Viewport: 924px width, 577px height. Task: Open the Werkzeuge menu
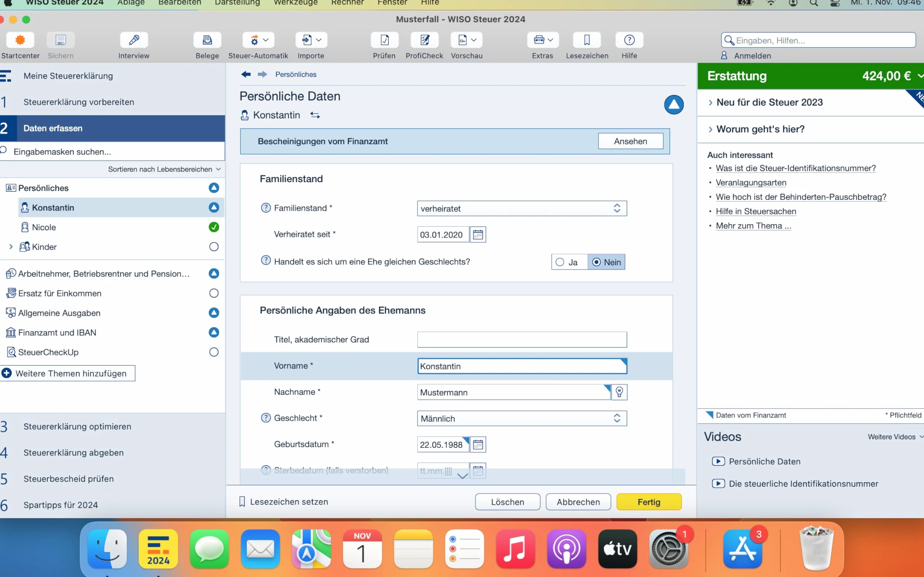click(296, 3)
